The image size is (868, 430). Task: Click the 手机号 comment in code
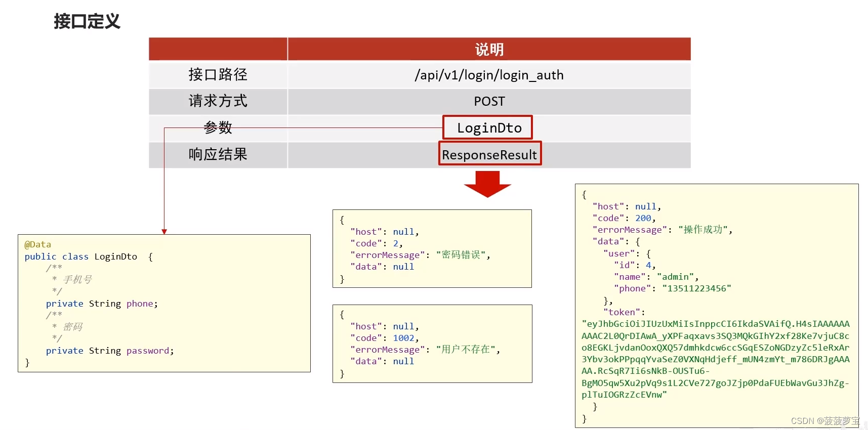click(78, 280)
